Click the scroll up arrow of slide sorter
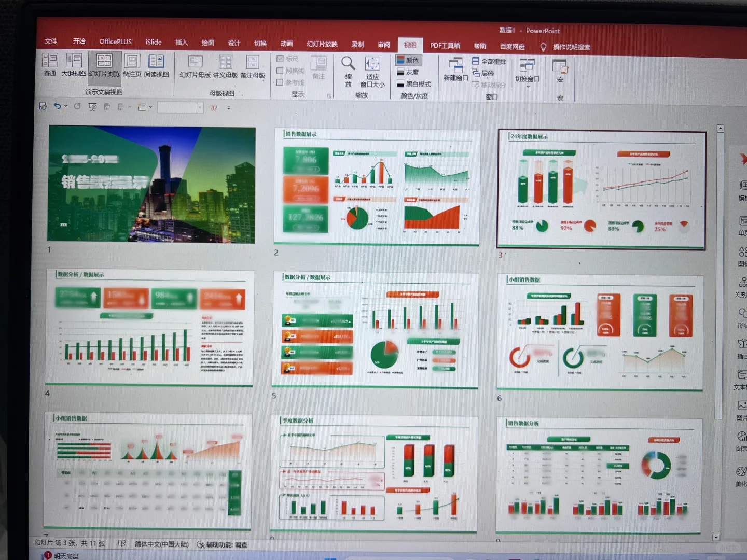This screenshot has width=747, height=560. 720,128
